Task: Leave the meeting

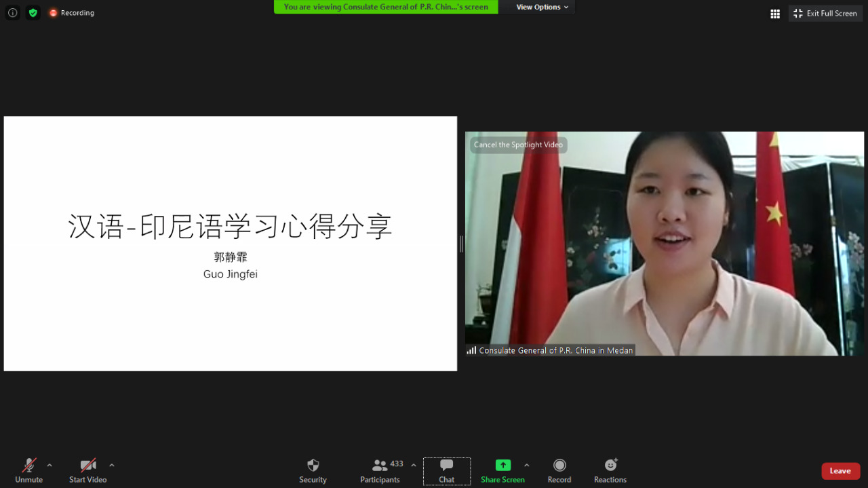Action: click(x=841, y=471)
